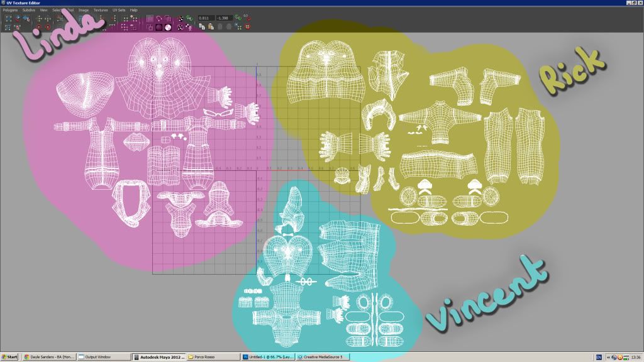Toggle the display alpha channel checker icon
Screen dimensions: 644x362
click(x=179, y=28)
